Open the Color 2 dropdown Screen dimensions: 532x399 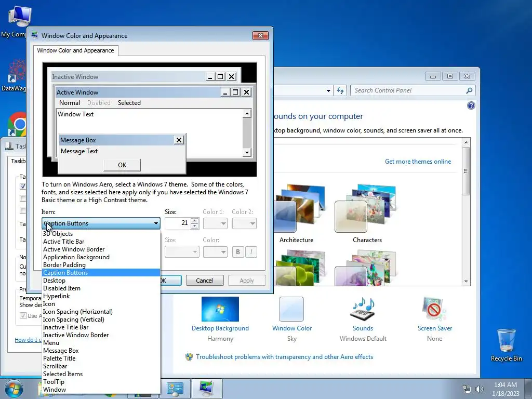pyautogui.click(x=244, y=223)
